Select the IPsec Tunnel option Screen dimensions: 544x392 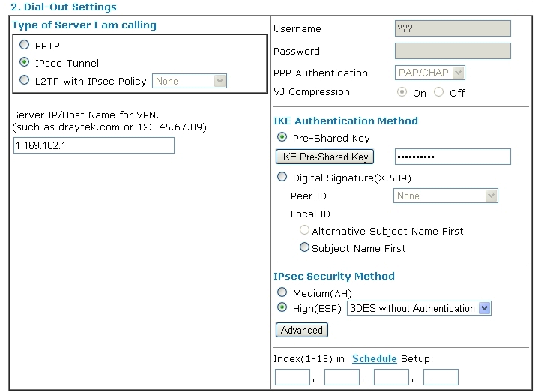pyautogui.click(x=24, y=62)
